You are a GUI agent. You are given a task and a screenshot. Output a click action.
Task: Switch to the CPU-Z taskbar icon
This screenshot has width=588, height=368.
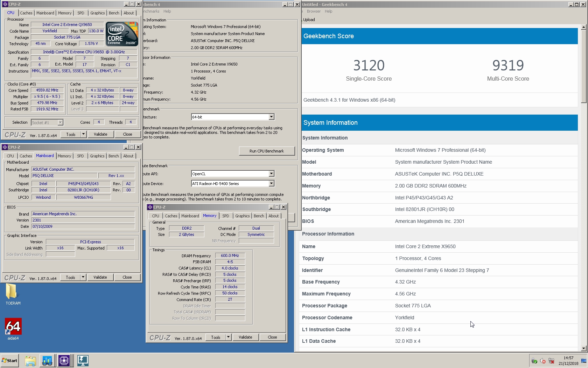(x=64, y=361)
